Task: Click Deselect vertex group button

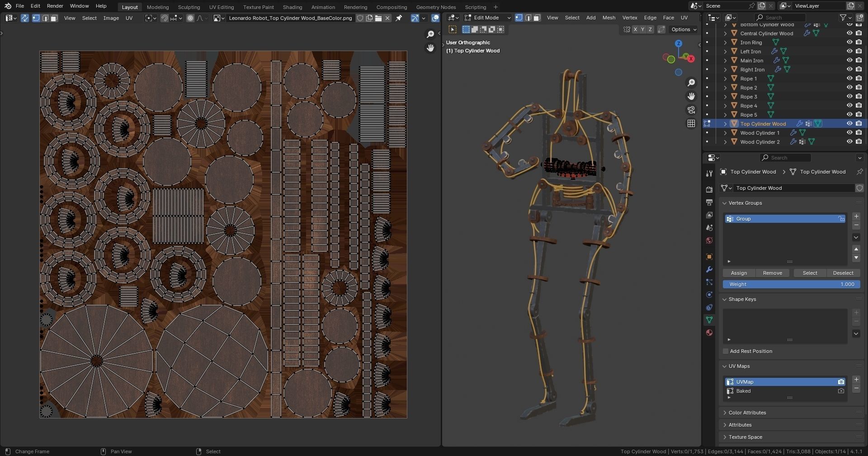Action: click(x=843, y=273)
